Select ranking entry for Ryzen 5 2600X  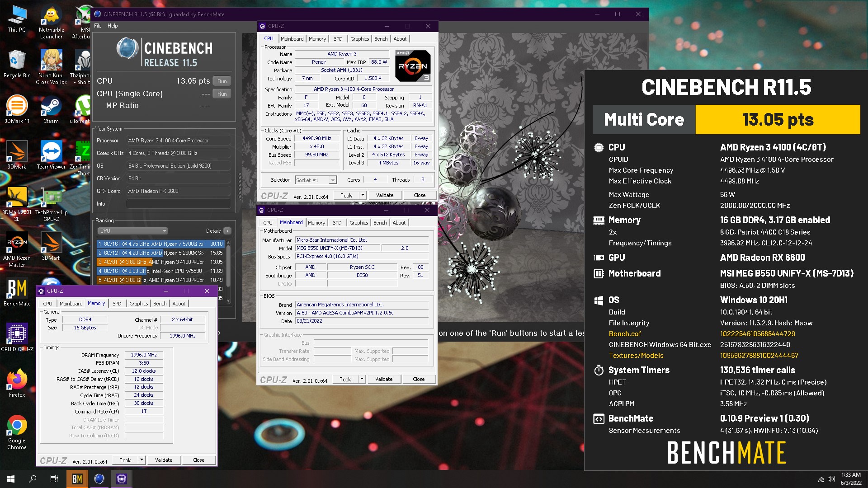pyautogui.click(x=160, y=253)
